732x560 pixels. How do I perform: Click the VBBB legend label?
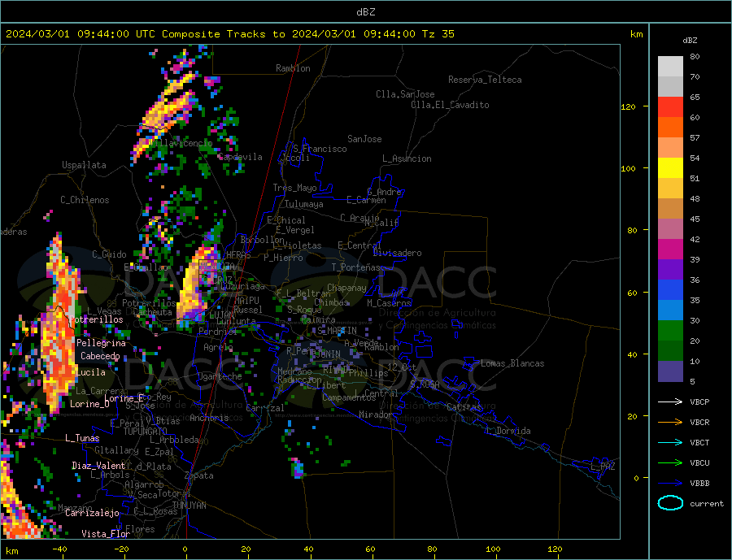(x=699, y=484)
